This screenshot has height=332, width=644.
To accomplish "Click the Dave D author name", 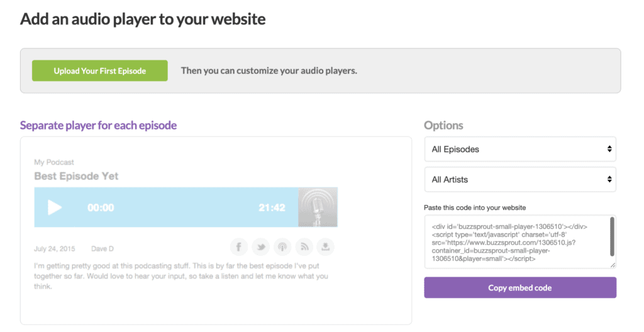I will [x=103, y=248].
